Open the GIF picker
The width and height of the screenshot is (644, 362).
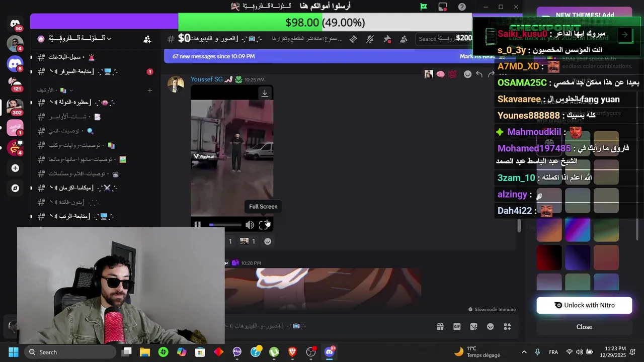click(x=457, y=327)
